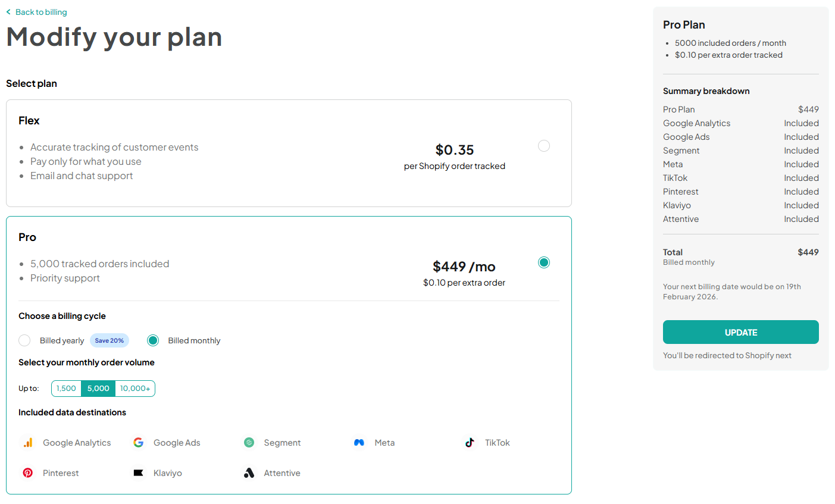
Task: Switch to the 10,000+ order volume tier
Action: [135, 388]
